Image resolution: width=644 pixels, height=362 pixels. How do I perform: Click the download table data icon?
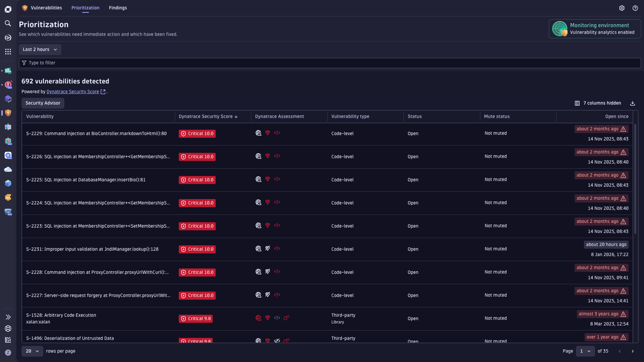pos(633,103)
